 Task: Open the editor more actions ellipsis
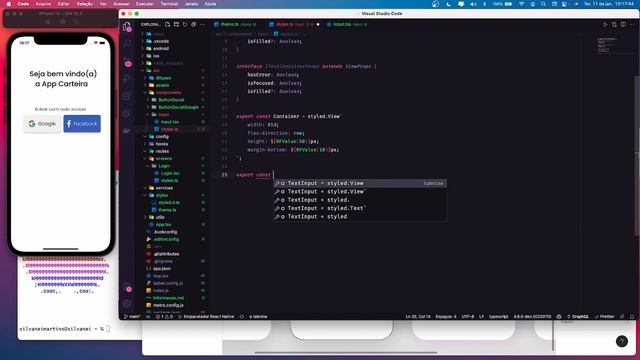[x=632, y=24]
